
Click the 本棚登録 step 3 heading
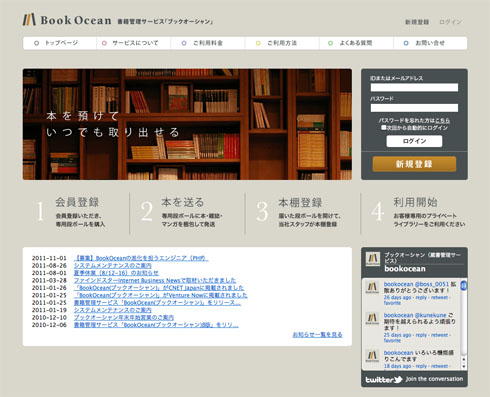coord(300,202)
